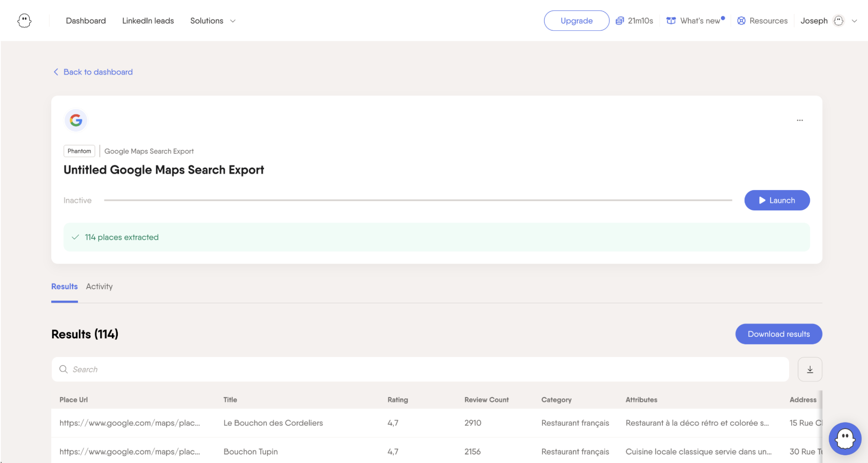This screenshot has height=463, width=868.
Task: Focus the results Search field
Action: coord(420,369)
